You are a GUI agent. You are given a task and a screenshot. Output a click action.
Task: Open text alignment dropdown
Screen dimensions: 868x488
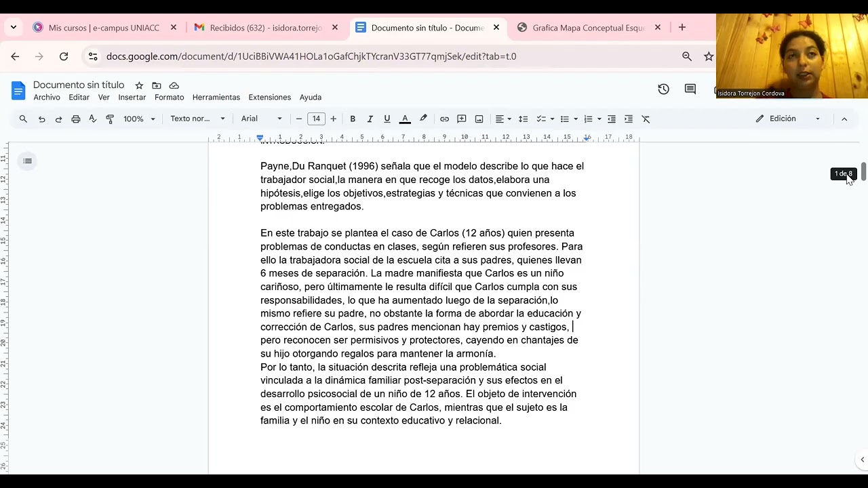coord(503,119)
